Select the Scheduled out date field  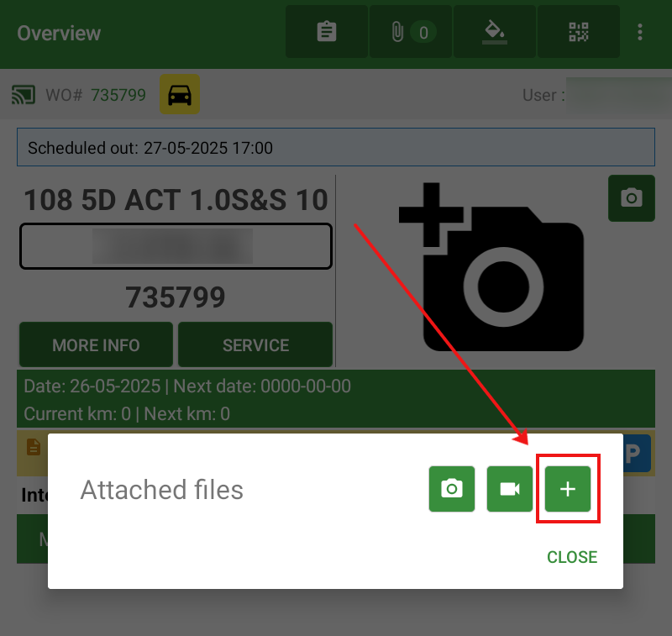[335, 148]
